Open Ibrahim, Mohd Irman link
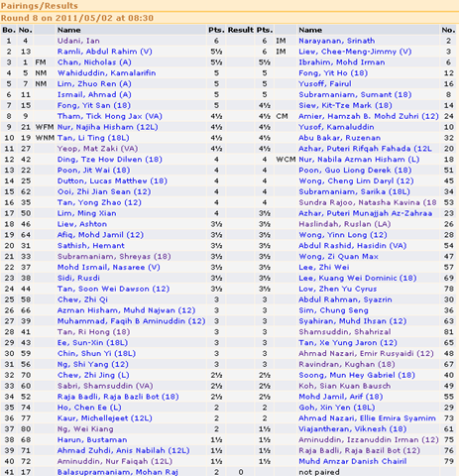This screenshot has height=476, width=459. [x=342, y=62]
